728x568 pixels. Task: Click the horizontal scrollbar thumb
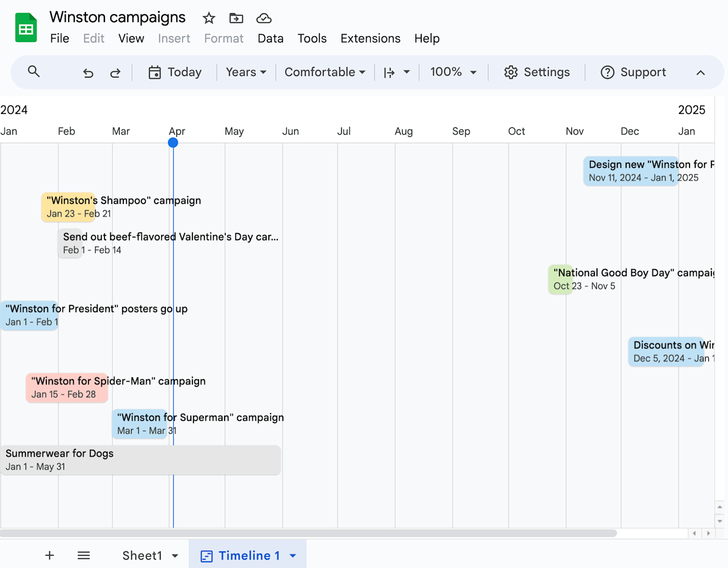coord(308,533)
